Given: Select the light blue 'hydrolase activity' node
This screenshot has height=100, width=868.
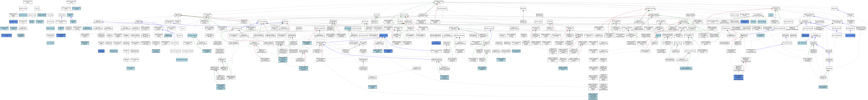Looking at the screenshot, I should (23, 15).
